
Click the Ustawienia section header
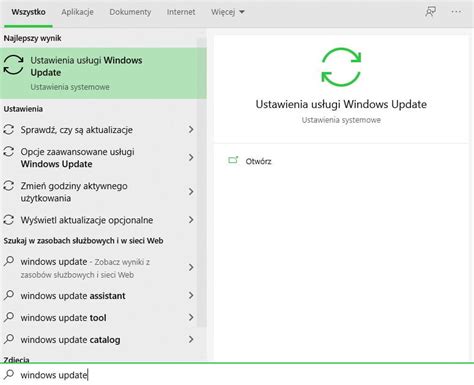[23, 109]
